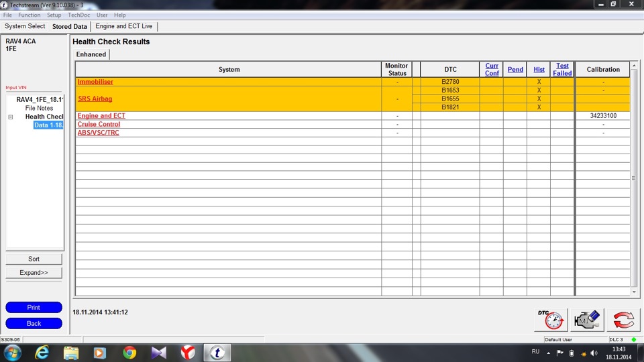Open the ABS/VSC/TRC link

pyautogui.click(x=98, y=133)
